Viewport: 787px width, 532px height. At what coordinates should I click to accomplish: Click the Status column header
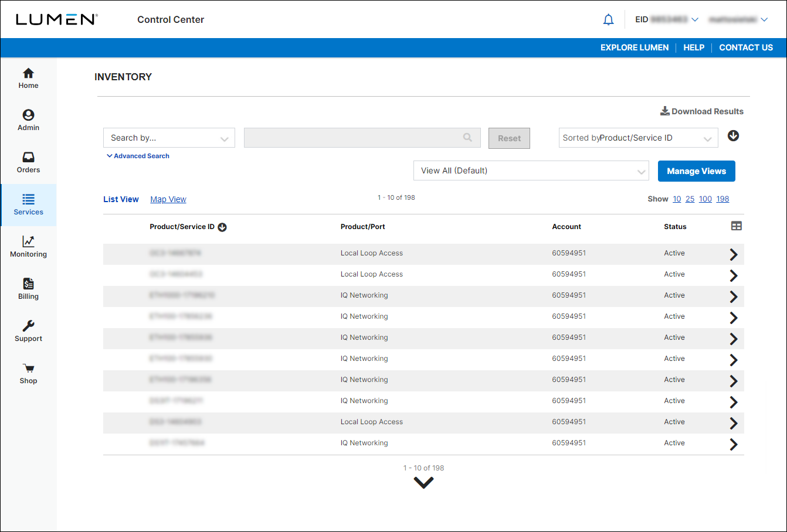click(675, 227)
